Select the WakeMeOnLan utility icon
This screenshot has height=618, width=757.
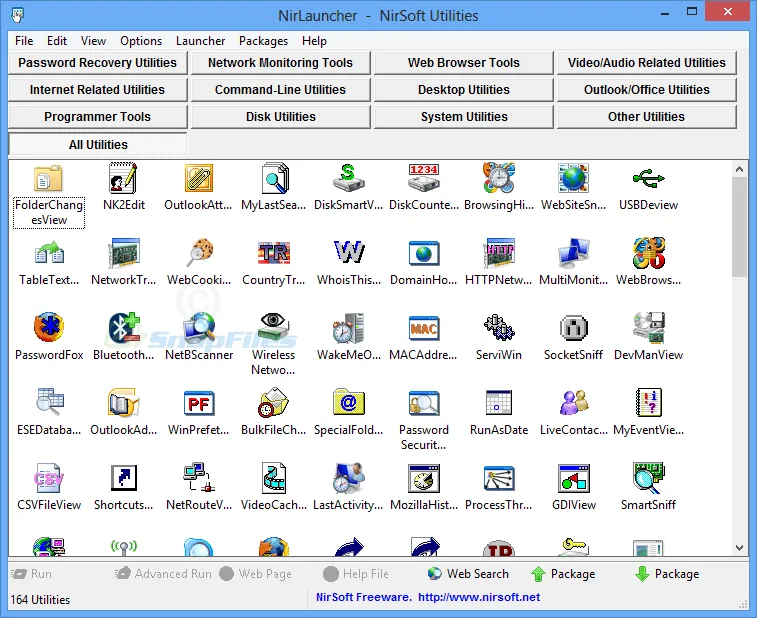point(349,328)
